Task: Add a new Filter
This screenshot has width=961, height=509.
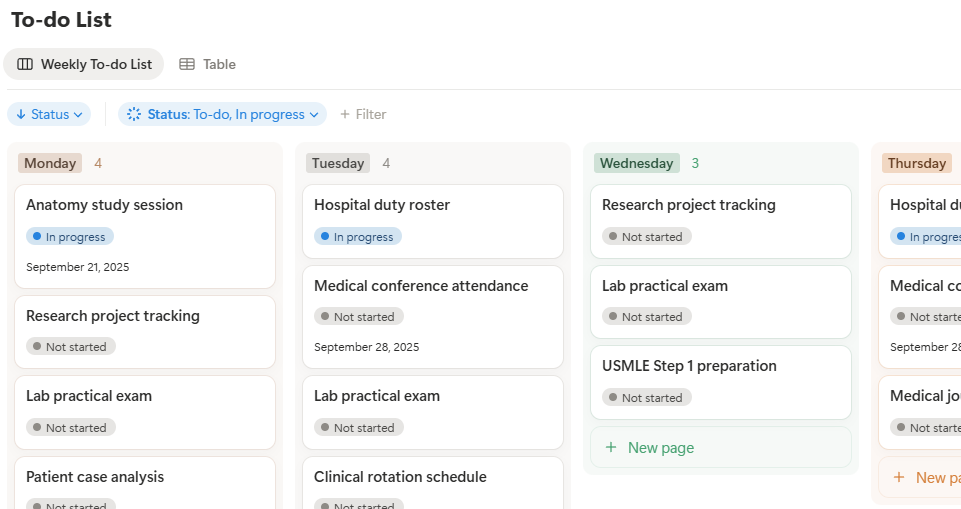Action: point(363,114)
